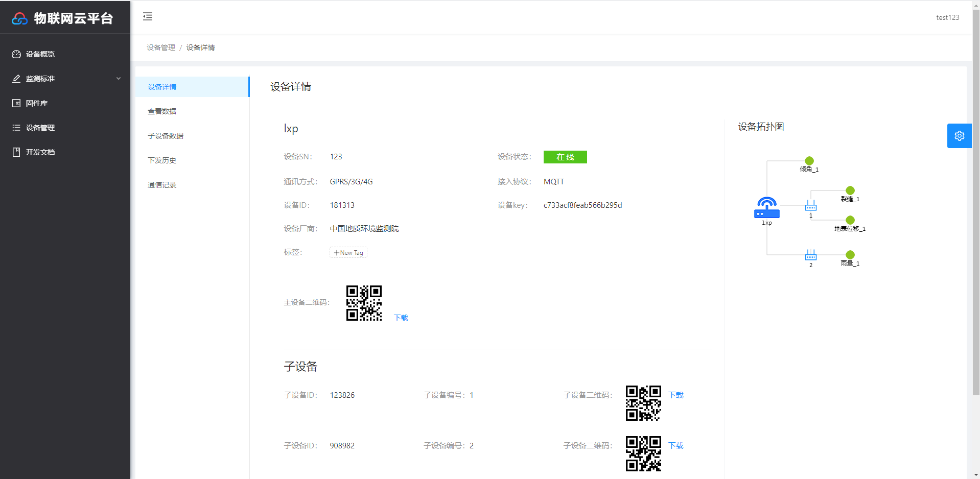Click the 设备概览 dashboard icon
The image size is (980, 479).
(16, 54)
